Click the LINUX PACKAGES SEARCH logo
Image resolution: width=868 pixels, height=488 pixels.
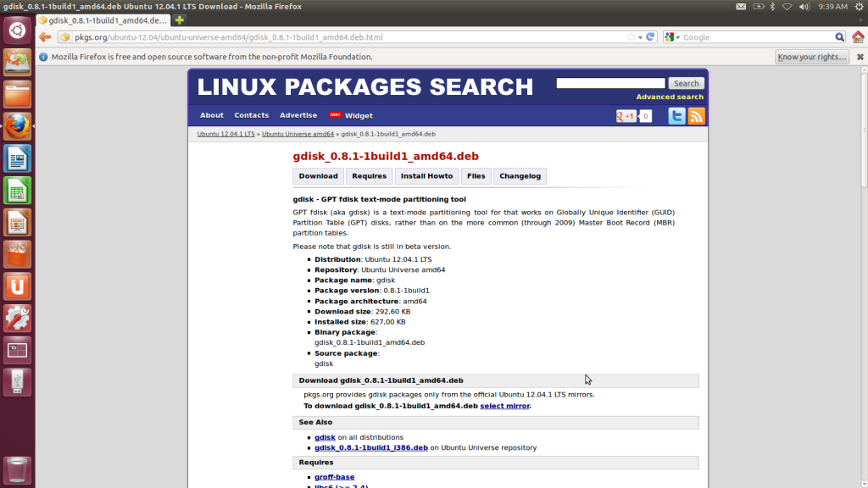click(364, 87)
